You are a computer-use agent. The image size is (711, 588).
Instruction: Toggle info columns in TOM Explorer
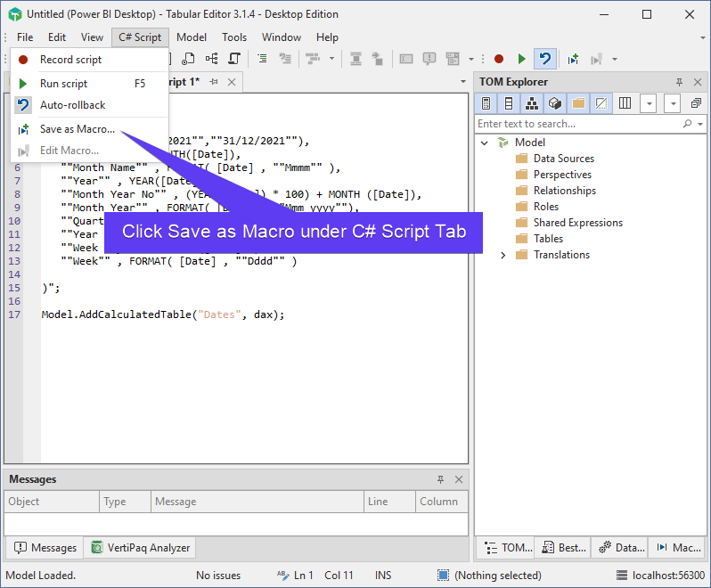tap(625, 103)
